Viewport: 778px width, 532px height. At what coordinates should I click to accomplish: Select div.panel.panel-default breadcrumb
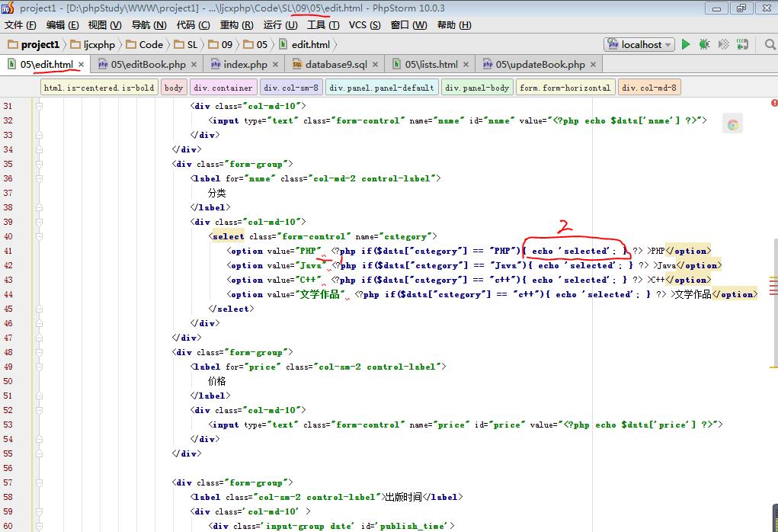tap(382, 88)
